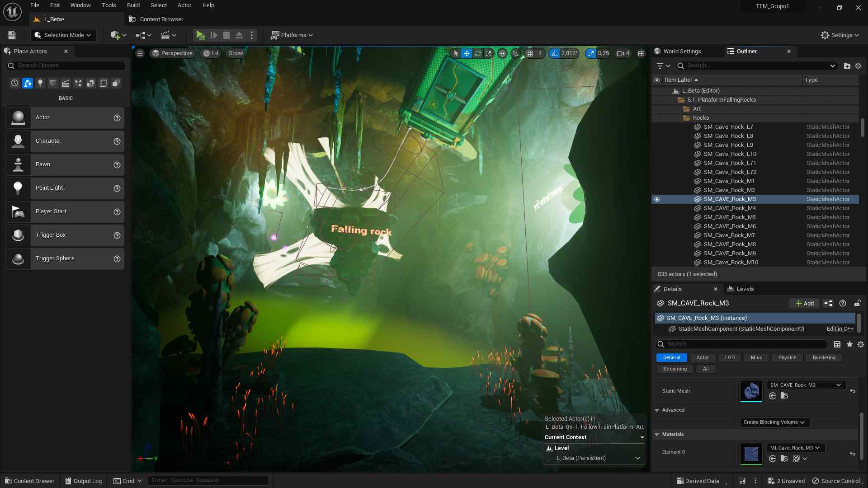Toggle grid snapping in viewport toolbar

pyautogui.click(x=529, y=53)
